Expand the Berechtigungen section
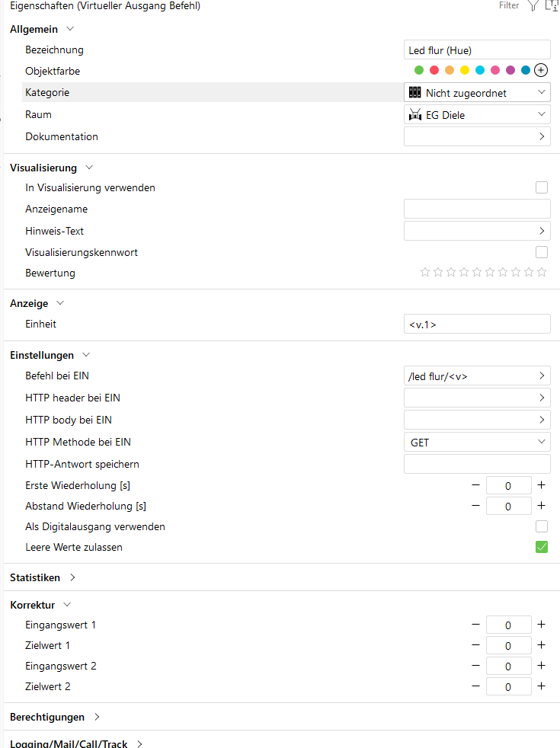Image resolution: width=560 pixels, height=748 pixels. point(97,717)
